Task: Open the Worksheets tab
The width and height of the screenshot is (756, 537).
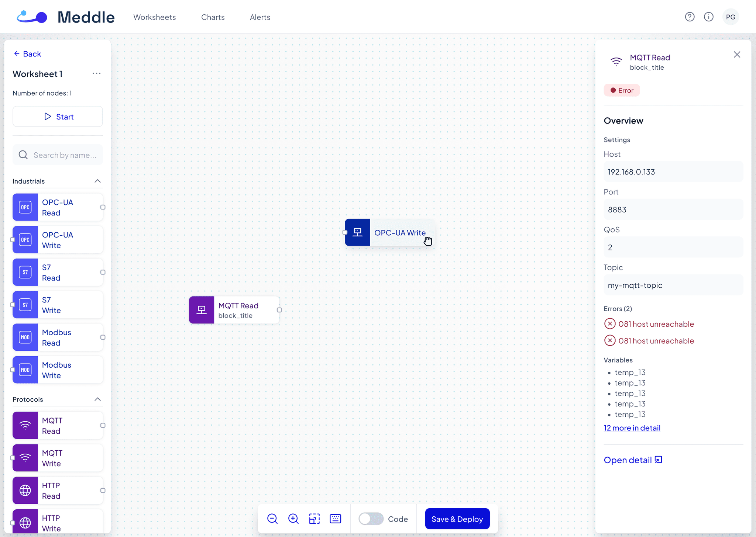Action: [x=155, y=17]
